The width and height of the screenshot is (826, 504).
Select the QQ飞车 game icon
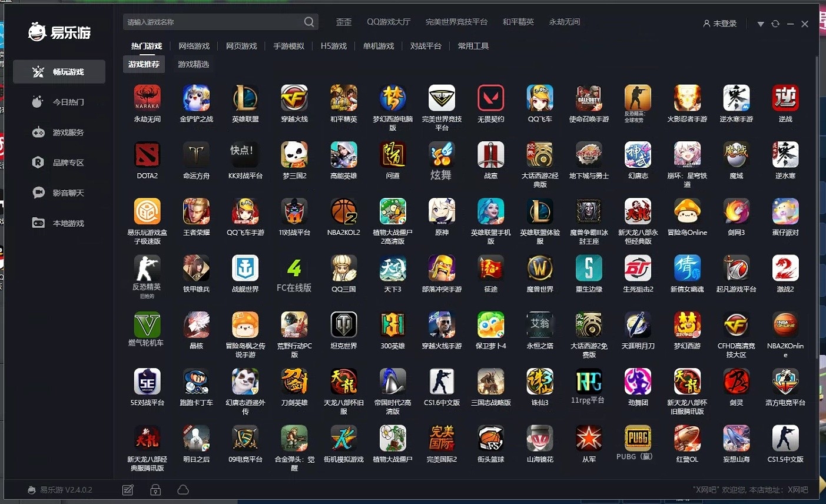540,98
